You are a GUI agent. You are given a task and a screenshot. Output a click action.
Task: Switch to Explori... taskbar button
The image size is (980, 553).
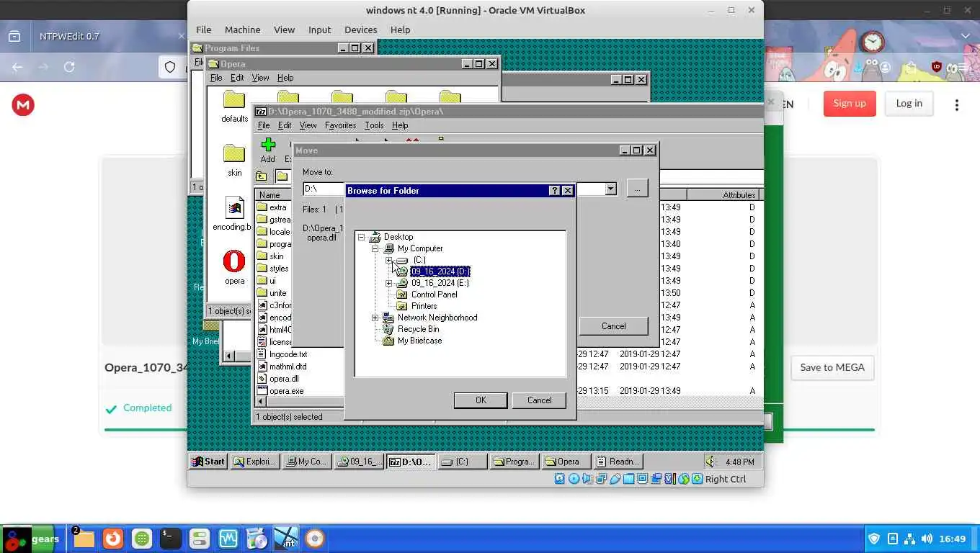point(255,462)
